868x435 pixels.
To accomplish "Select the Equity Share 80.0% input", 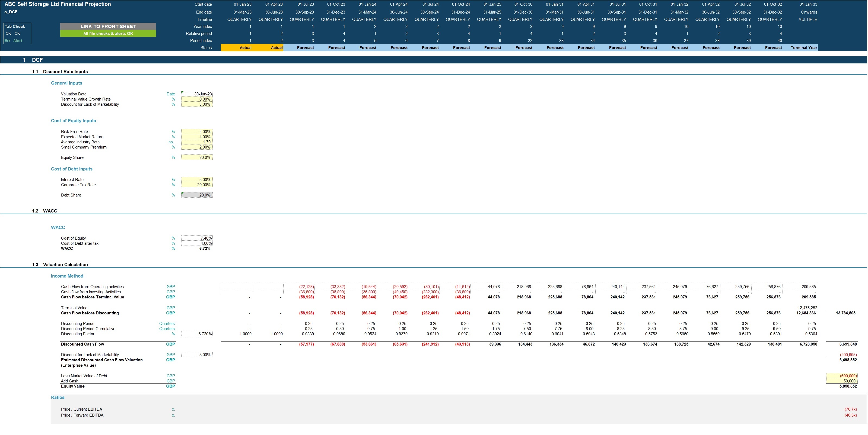I will tap(197, 157).
